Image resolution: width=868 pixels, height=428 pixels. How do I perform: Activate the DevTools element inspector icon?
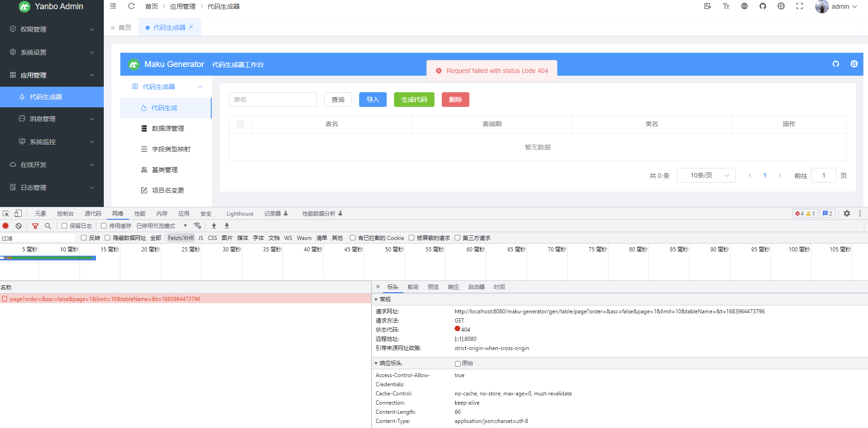6,214
